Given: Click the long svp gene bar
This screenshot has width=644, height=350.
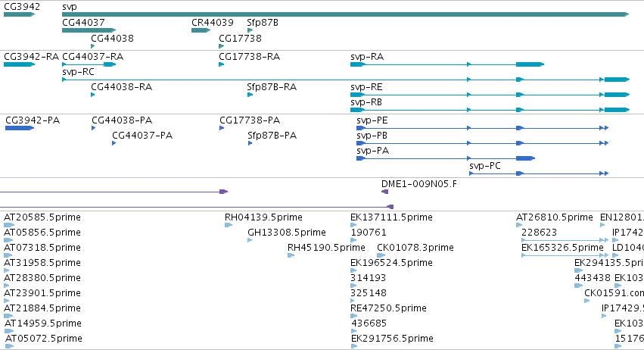Looking at the screenshot, I should pos(345,14).
